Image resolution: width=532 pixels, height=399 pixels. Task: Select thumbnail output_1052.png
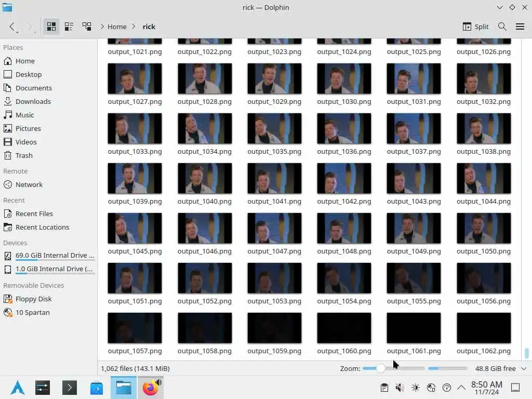pos(205,278)
